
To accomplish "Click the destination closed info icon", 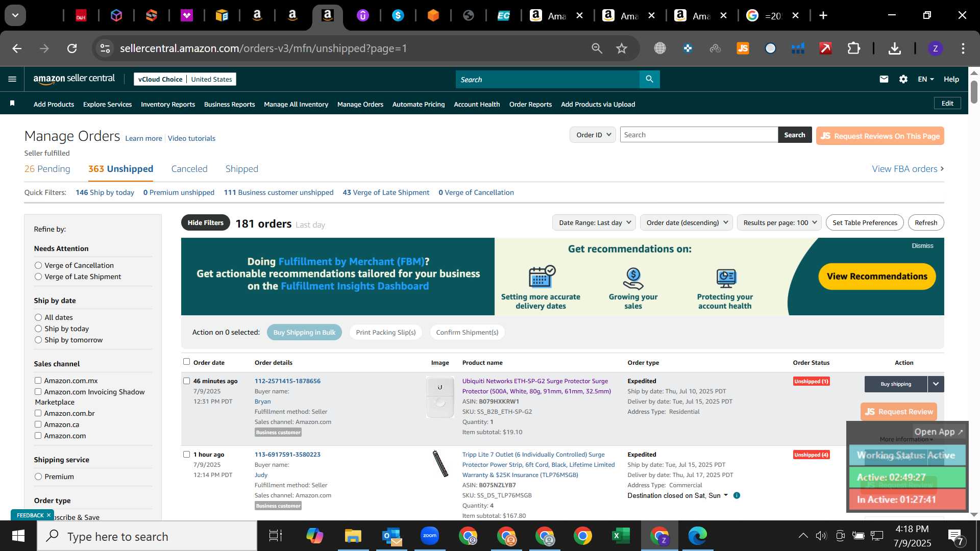I will point(737,495).
